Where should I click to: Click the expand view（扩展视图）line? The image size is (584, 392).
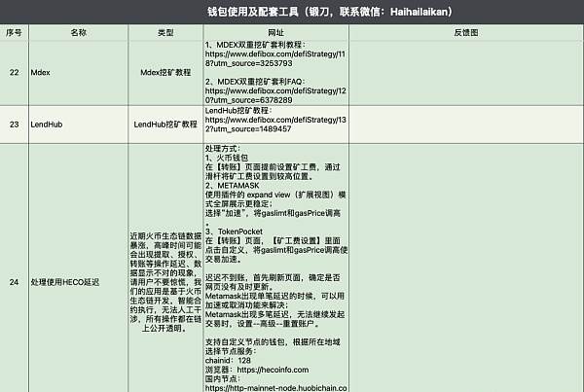coord(275,195)
